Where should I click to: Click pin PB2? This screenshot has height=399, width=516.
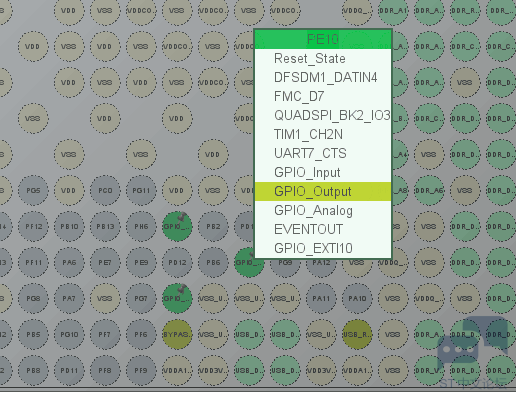(x=213, y=226)
